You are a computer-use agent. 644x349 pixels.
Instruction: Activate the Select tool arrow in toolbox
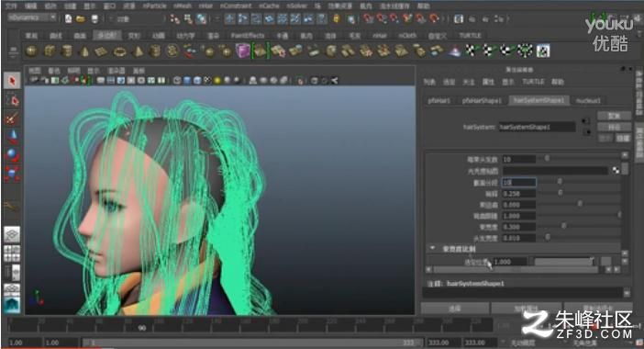pyautogui.click(x=12, y=81)
